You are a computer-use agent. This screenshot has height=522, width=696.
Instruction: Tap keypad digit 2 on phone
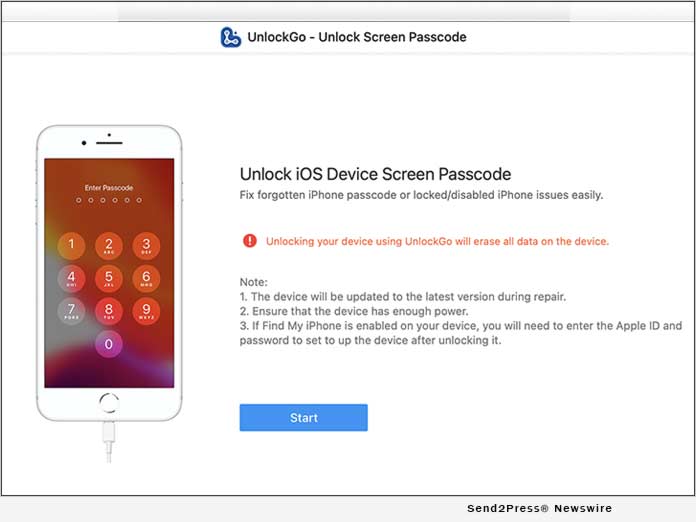109,245
